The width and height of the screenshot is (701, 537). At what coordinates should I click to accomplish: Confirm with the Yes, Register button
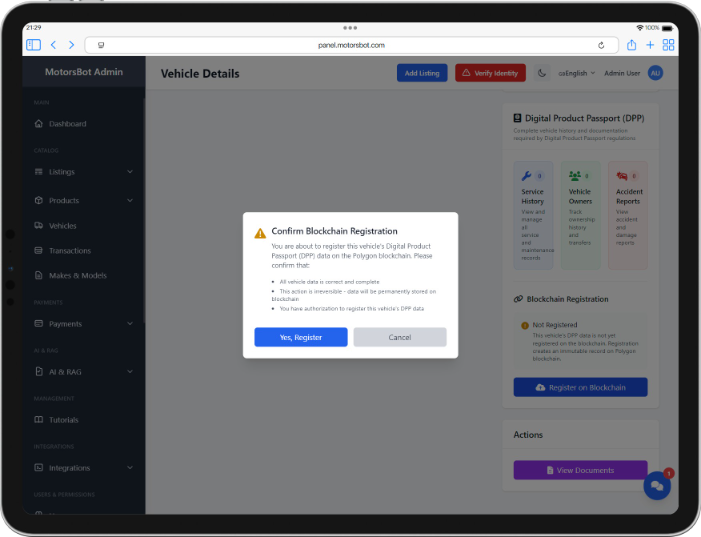tap(301, 337)
